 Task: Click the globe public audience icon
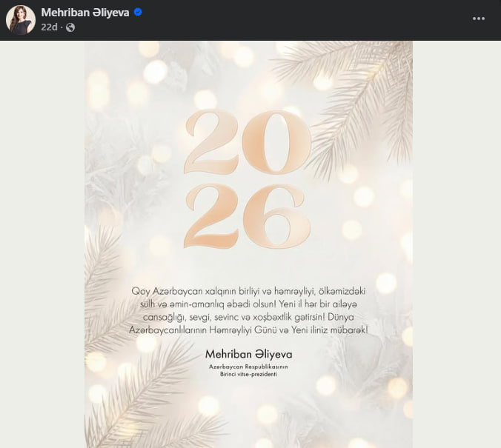[70, 27]
